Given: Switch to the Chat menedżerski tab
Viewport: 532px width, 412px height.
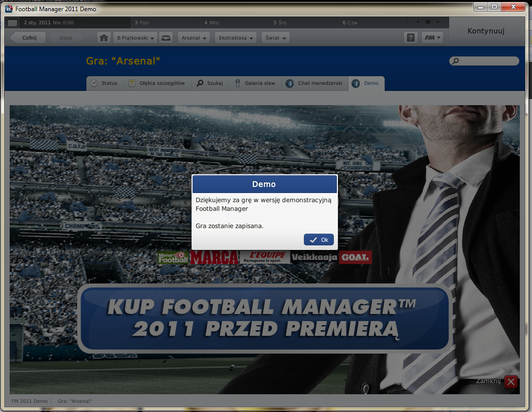Looking at the screenshot, I should coord(315,83).
